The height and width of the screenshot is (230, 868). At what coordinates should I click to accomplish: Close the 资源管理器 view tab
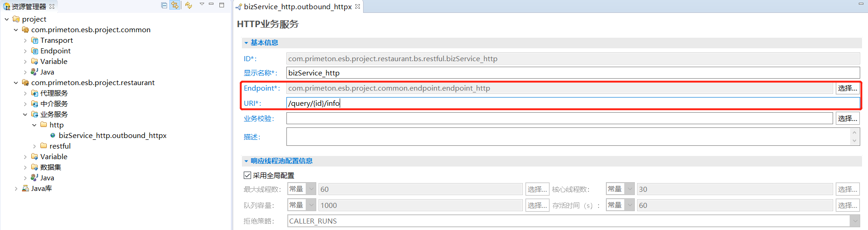52,6
